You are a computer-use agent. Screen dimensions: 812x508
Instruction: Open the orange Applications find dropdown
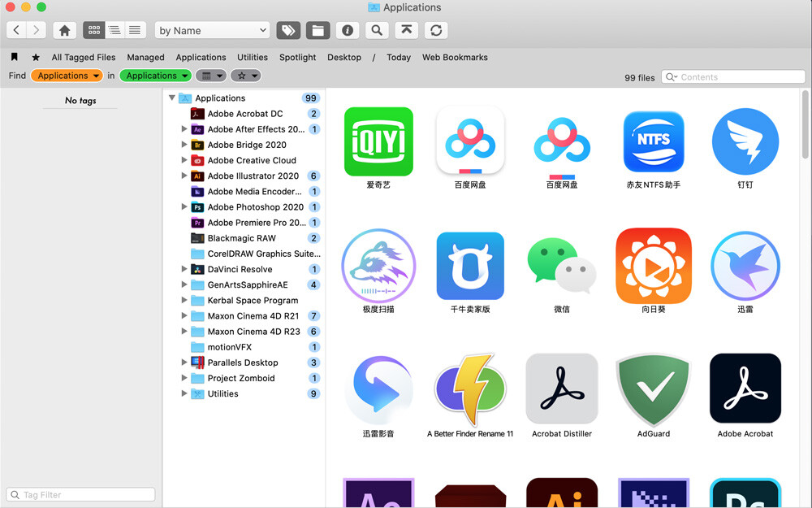click(x=67, y=76)
